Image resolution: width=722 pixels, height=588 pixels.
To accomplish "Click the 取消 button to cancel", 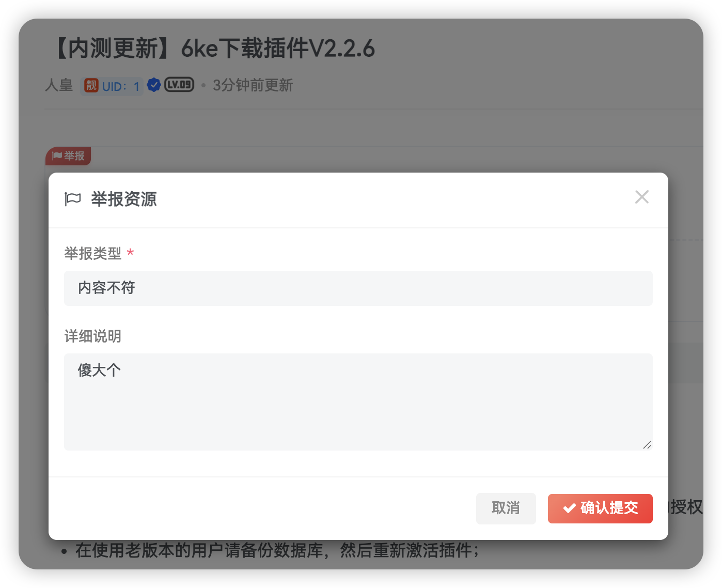I will click(x=506, y=508).
